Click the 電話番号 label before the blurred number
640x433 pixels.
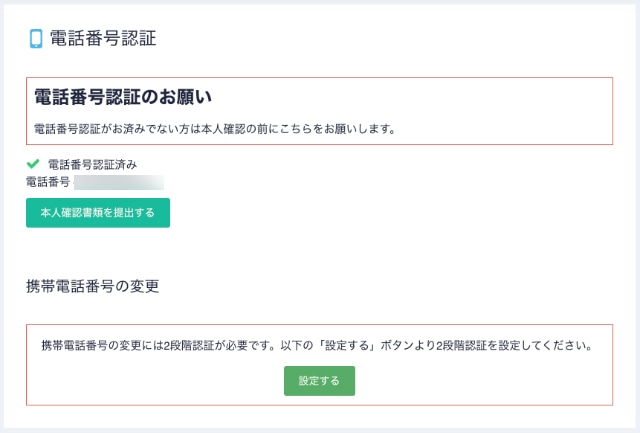[x=48, y=182]
